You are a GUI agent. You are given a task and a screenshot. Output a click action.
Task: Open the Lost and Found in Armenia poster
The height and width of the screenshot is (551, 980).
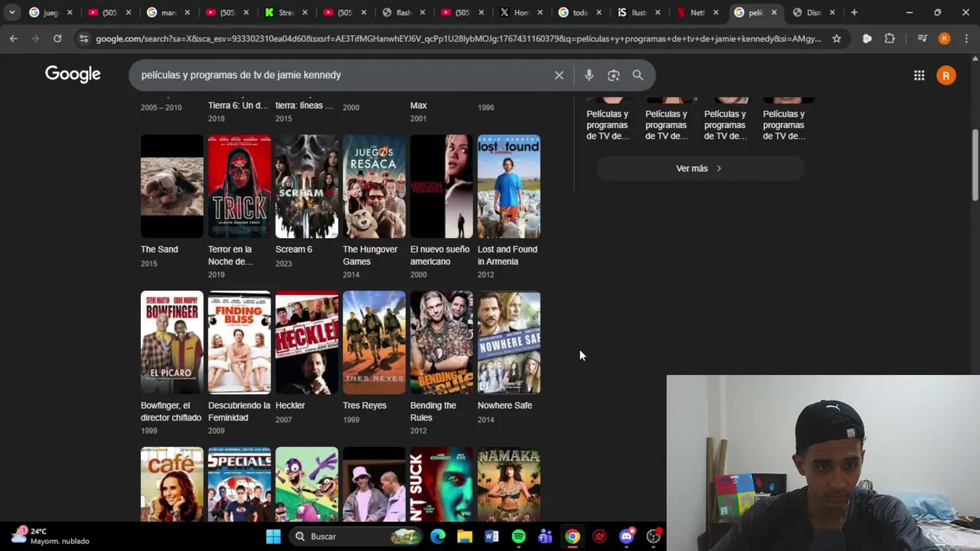(509, 187)
